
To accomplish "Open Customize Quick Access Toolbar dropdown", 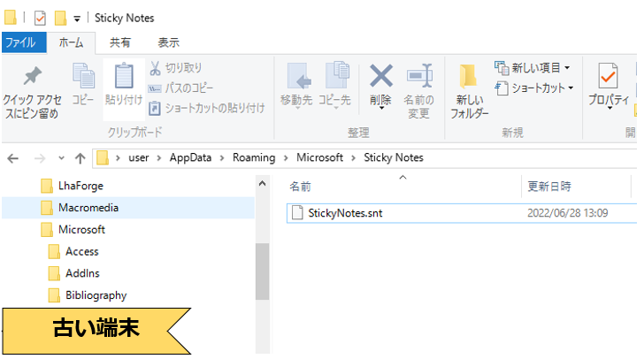I will coord(77,19).
